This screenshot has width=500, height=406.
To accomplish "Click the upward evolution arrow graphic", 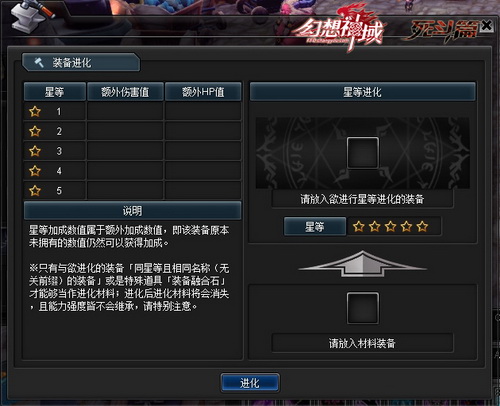I will (x=363, y=264).
